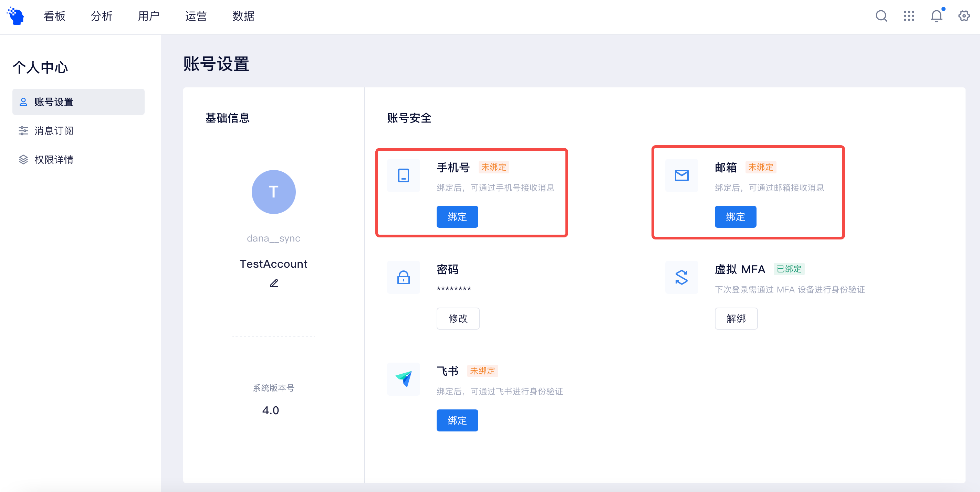980x492 pixels.
Task: Click 解绑 for virtual MFA
Action: click(736, 319)
